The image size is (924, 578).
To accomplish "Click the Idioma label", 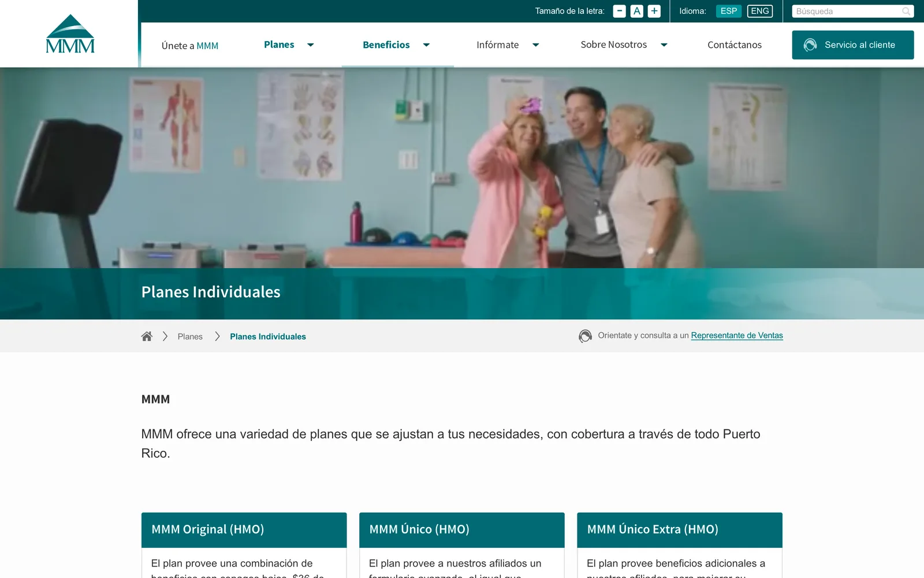I will [692, 11].
